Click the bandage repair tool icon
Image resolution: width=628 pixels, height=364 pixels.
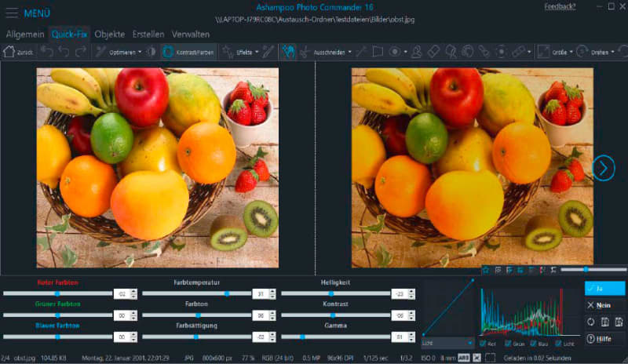click(519, 52)
